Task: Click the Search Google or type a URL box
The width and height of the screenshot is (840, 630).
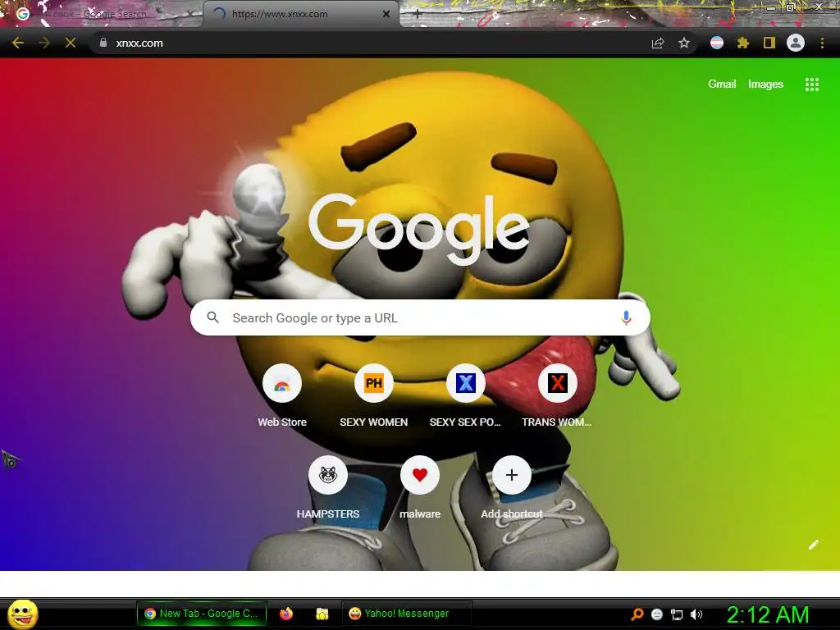Action: [420, 317]
